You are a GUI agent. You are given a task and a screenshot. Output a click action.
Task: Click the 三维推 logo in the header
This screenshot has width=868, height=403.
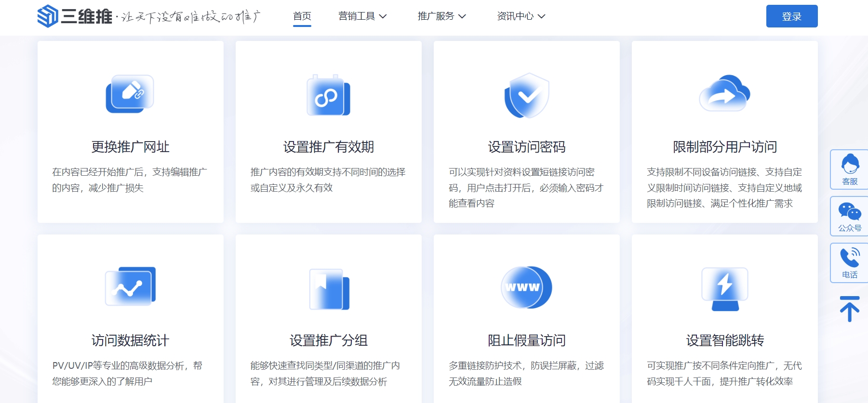pyautogui.click(x=75, y=16)
